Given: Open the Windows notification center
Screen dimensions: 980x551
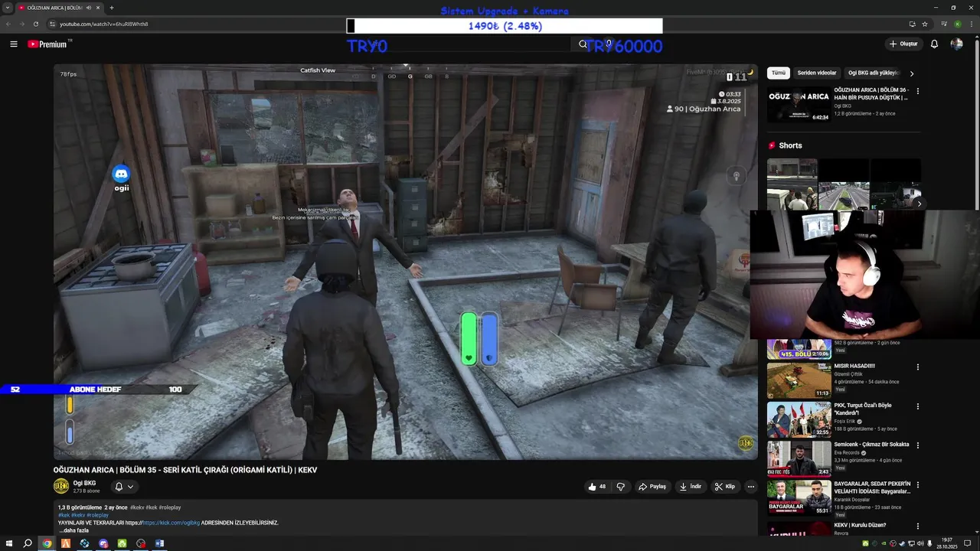Looking at the screenshot, I should point(967,543).
